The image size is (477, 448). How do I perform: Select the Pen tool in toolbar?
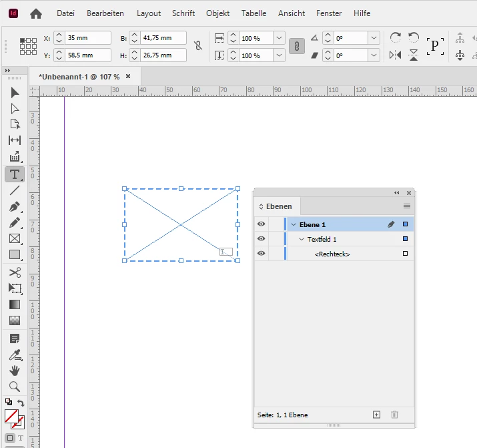(x=15, y=207)
